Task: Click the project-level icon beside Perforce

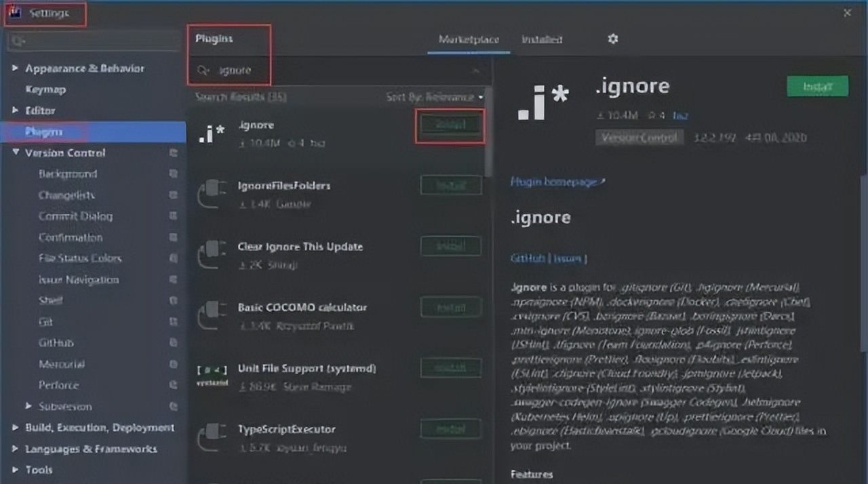Action: click(x=174, y=386)
